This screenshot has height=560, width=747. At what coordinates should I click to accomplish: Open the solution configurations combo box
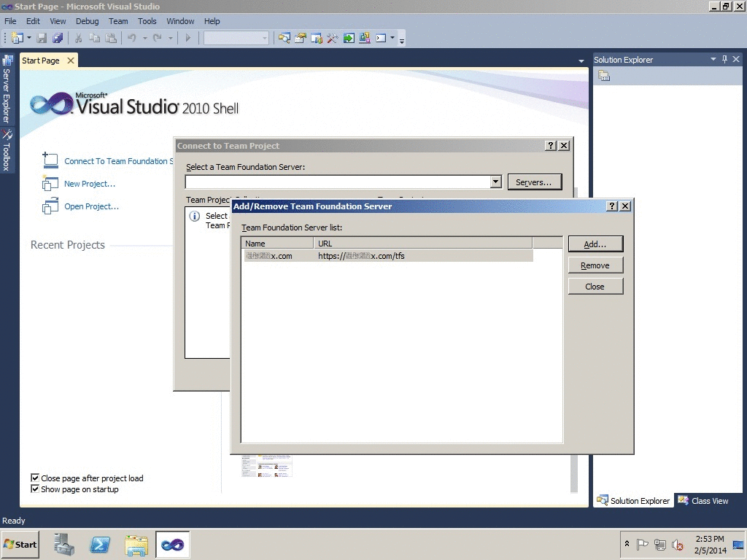point(236,38)
